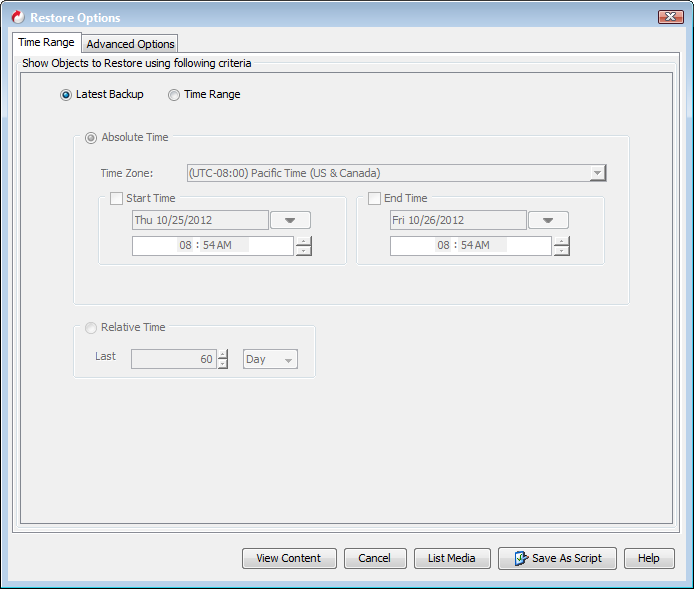Click the Save As Script icon
Viewport: 694px width, 589px height.
[x=521, y=558]
